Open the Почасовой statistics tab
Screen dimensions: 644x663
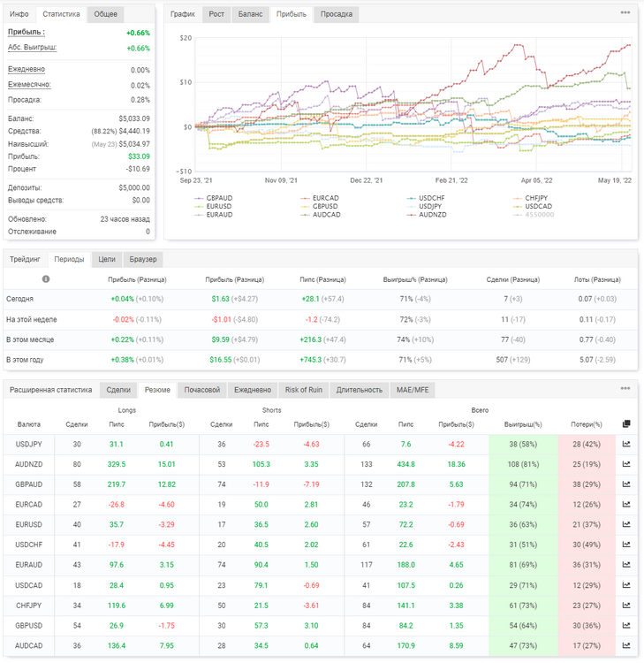(202, 390)
